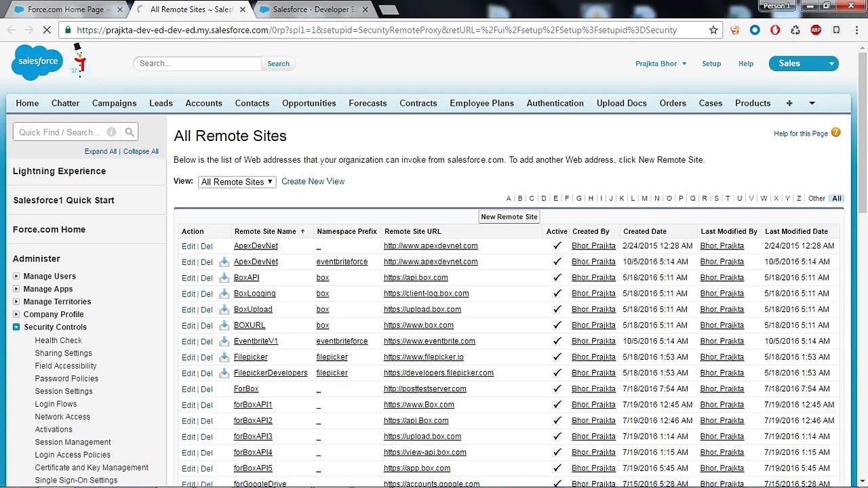The image size is (868, 488).
Task: Collapse the Security Controls section
Action: pos(16,327)
